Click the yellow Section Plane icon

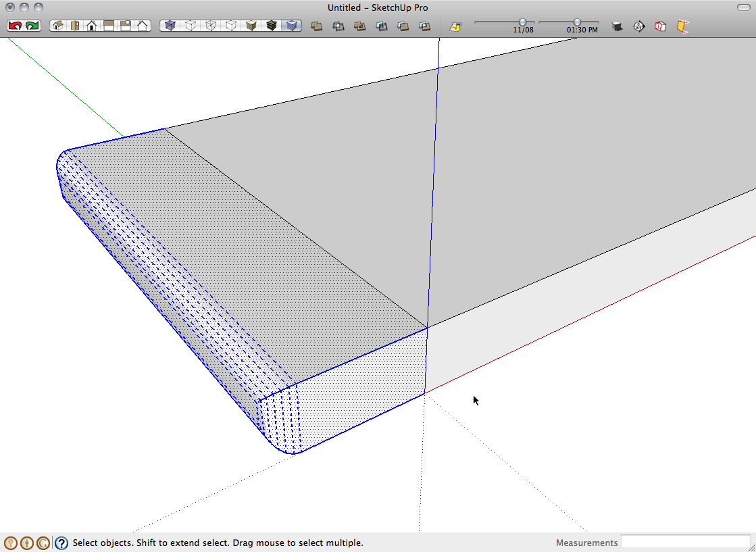[683, 26]
